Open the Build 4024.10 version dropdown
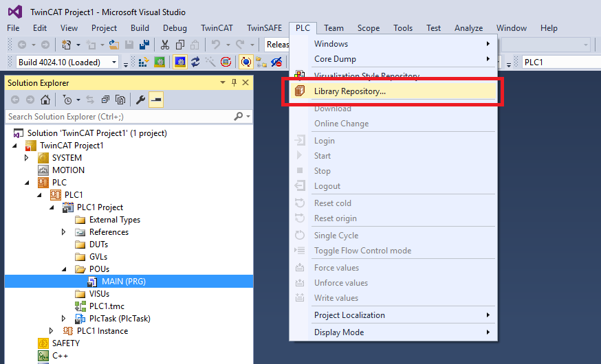Viewport: 601px width, 364px height. [x=114, y=62]
